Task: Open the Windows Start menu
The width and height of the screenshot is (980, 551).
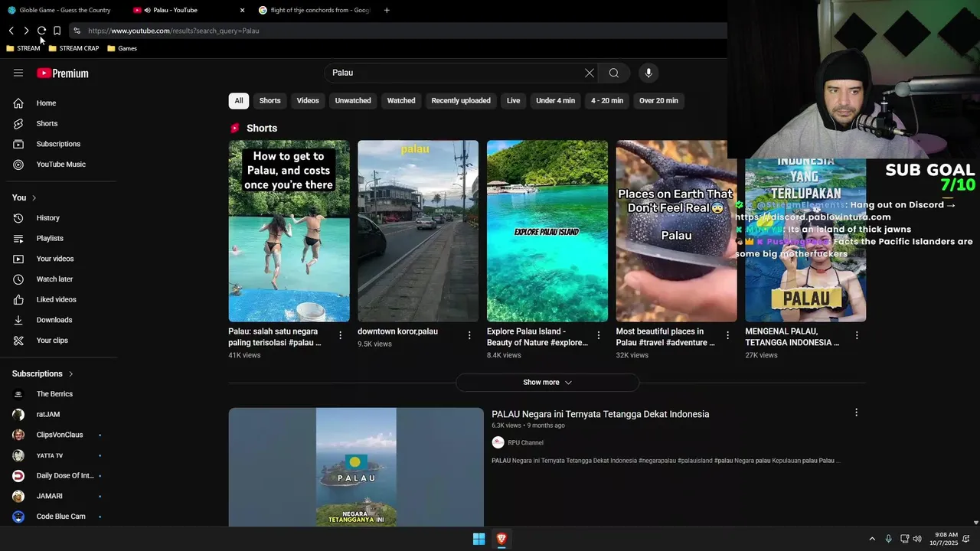Action: point(479,539)
